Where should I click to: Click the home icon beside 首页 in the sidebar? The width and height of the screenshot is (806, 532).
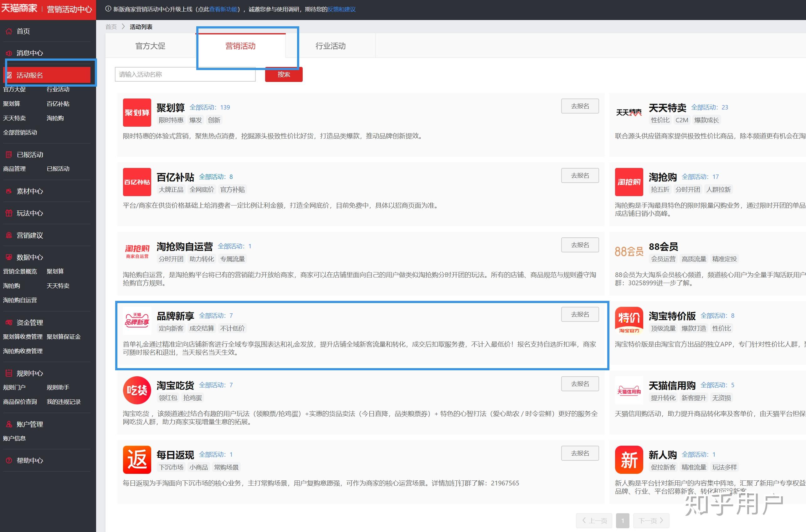pyautogui.click(x=9, y=31)
